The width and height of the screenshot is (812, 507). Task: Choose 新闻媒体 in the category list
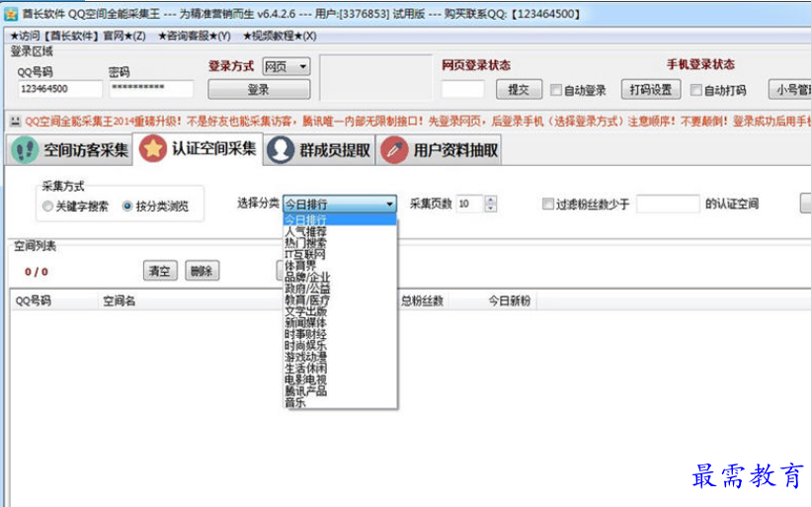tap(340, 322)
